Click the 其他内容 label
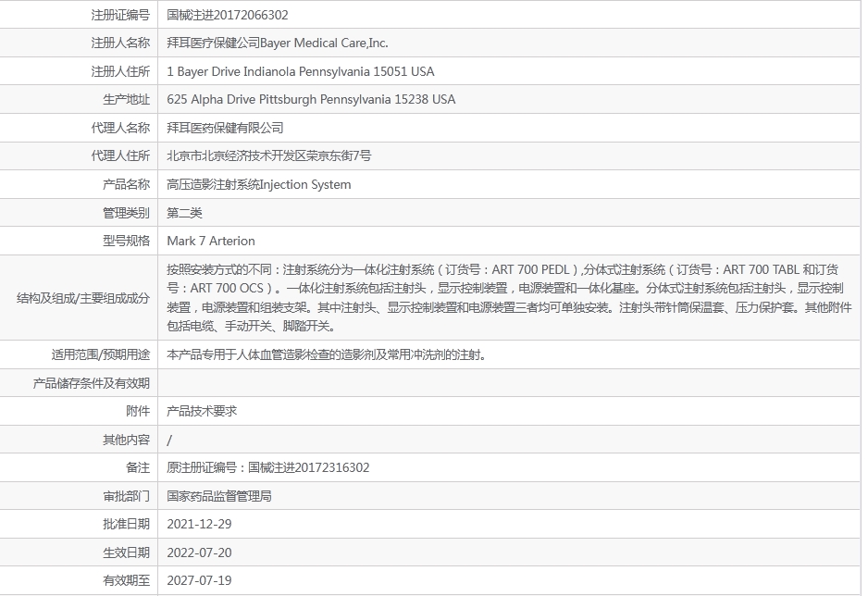 [x=126, y=440]
